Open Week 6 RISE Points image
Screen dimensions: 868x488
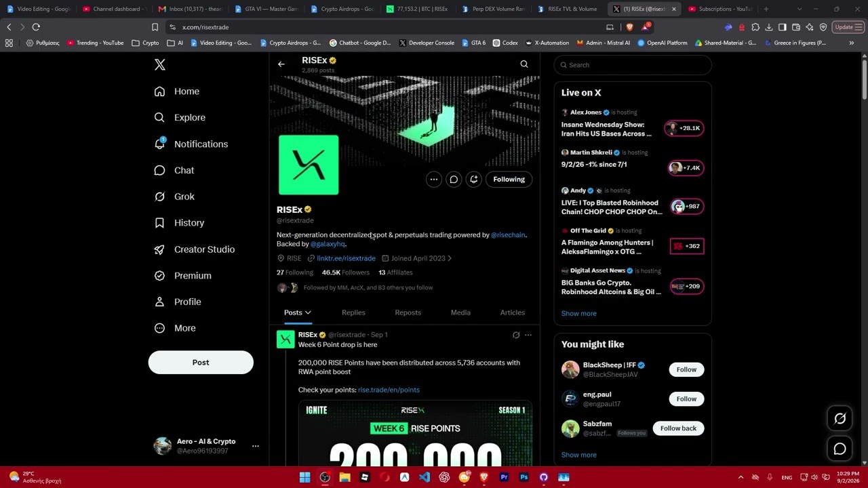click(x=415, y=433)
